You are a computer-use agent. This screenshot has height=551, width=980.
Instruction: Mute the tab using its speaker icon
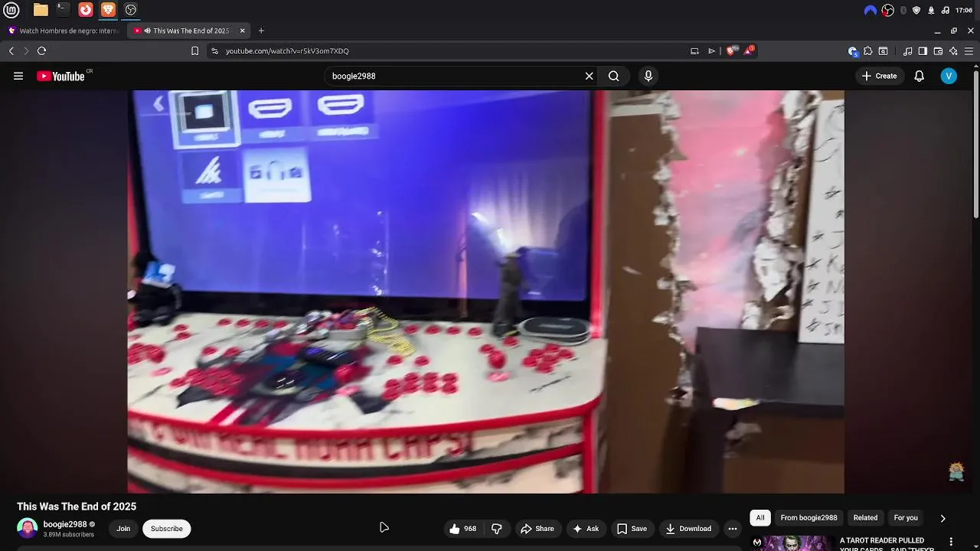click(147, 31)
